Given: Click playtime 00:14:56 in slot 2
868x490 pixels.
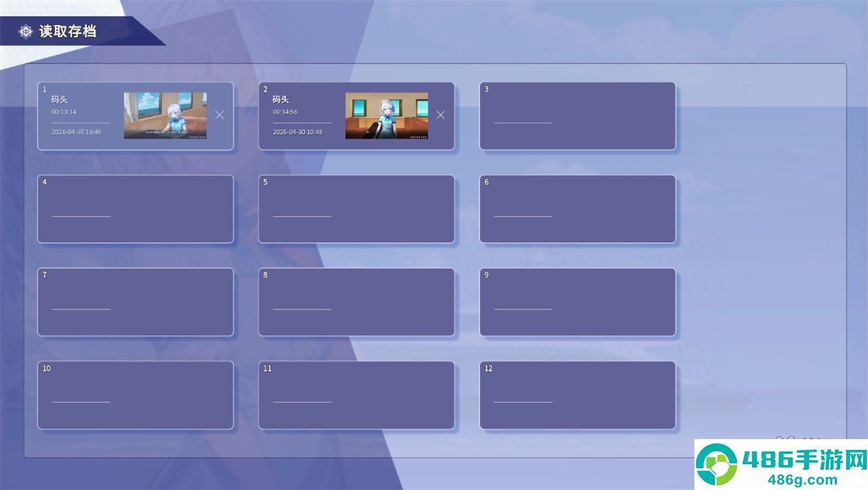Looking at the screenshot, I should coord(285,112).
